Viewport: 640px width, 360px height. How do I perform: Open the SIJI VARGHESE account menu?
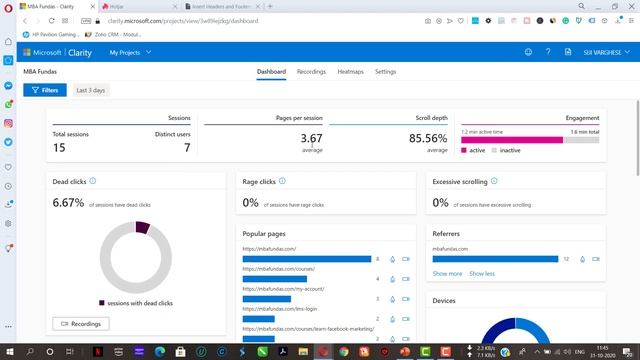(x=607, y=52)
